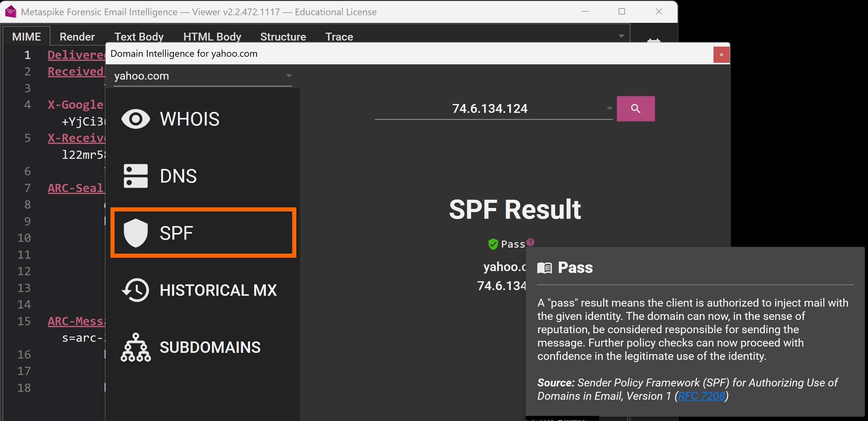The width and height of the screenshot is (868, 421).
Task: Click the ARC-Seal header on line 7
Action: click(x=76, y=188)
